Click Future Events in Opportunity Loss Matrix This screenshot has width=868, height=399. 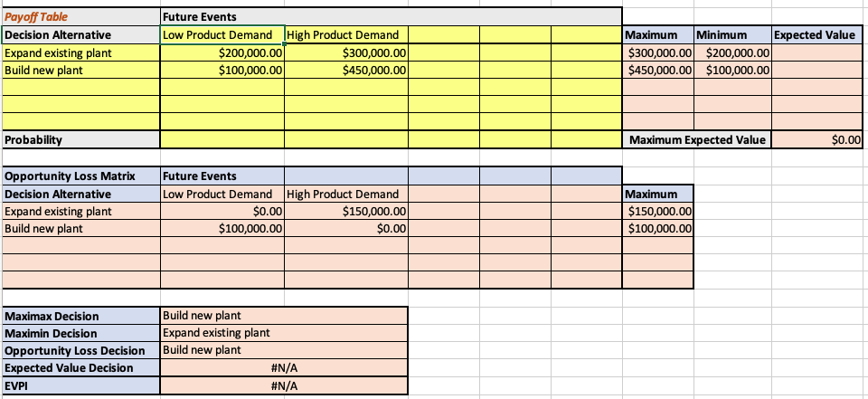click(222, 176)
